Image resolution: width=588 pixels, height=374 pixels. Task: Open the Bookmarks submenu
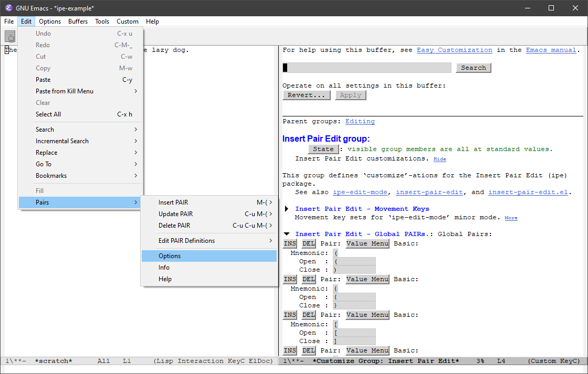(80, 176)
